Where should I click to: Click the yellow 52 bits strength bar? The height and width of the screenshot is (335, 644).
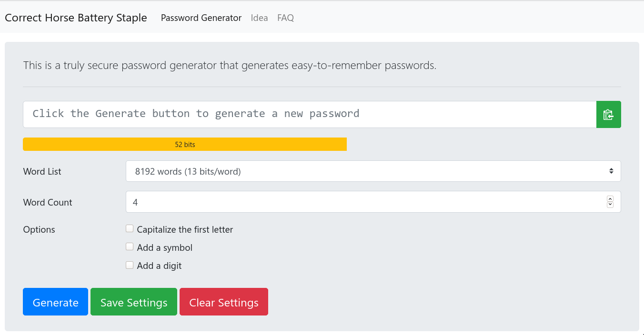click(x=185, y=145)
